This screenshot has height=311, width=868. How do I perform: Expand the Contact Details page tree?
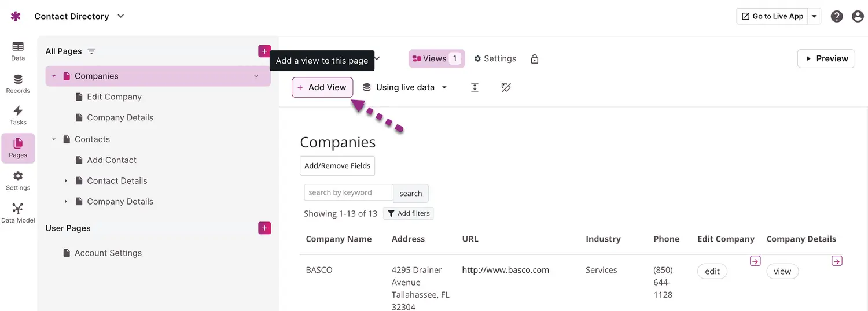coord(66,181)
